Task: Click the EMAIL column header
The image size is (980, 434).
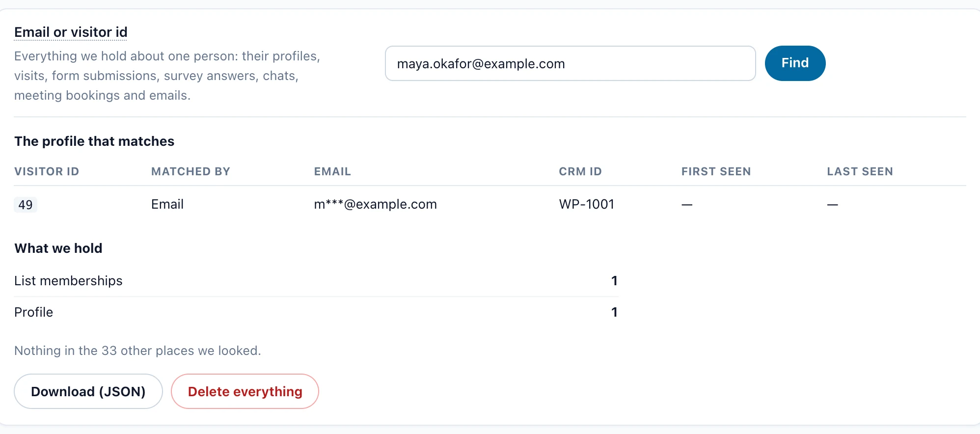Action: click(332, 171)
